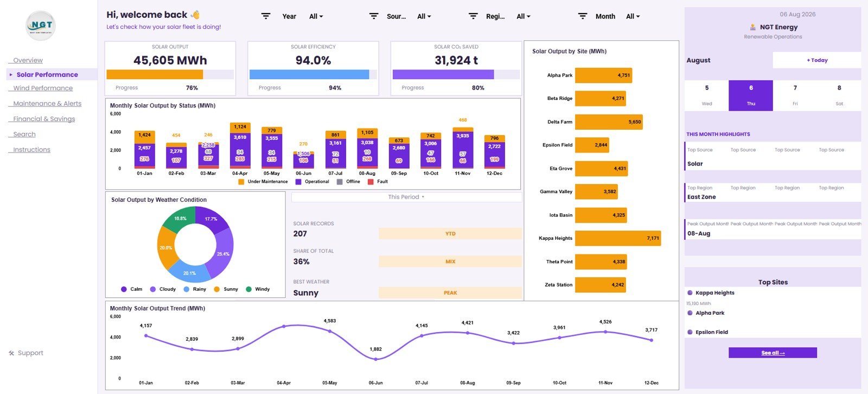Click the Epsilon Field bullet icon in Top Sites
Viewport: 868px width, 394px height.
(690, 332)
